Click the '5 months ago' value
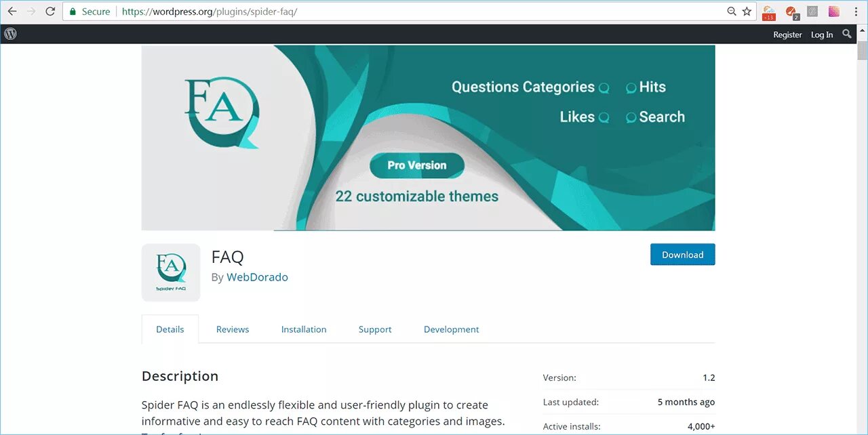 coord(686,402)
